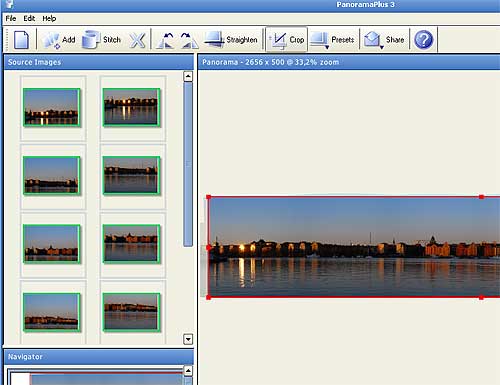
Task: Click bottom-left crop handle on panorama
Action: (x=209, y=297)
